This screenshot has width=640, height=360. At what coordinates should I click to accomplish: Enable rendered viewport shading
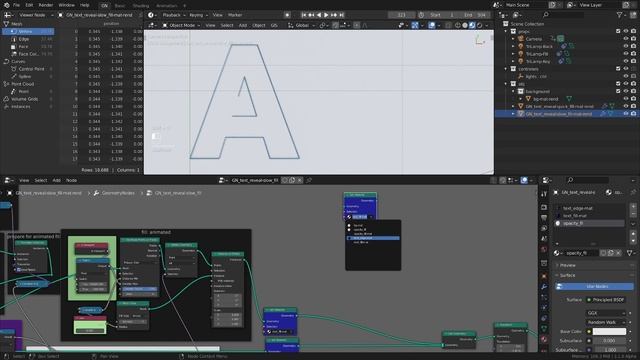480,25
